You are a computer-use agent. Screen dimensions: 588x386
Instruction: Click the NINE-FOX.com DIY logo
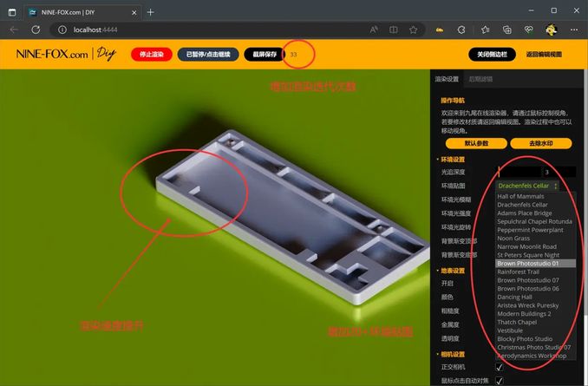pyautogui.click(x=66, y=54)
